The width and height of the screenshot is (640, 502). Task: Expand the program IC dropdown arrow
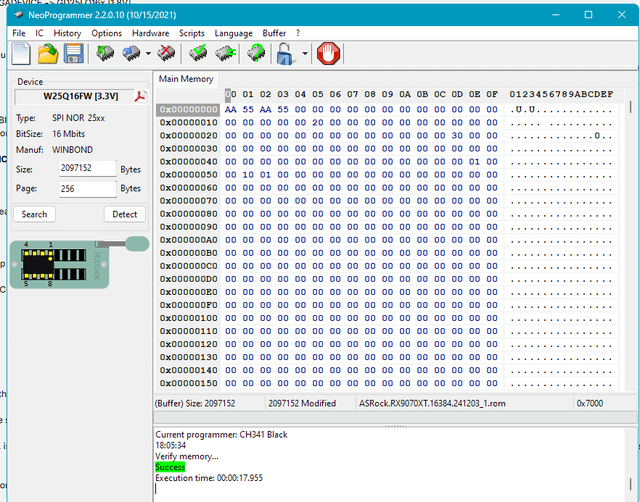[x=148, y=53]
